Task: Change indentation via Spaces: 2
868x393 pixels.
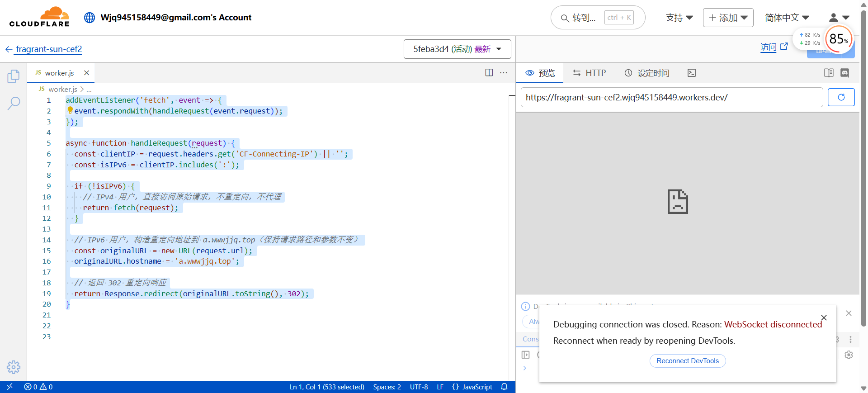Action: [x=387, y=387]
